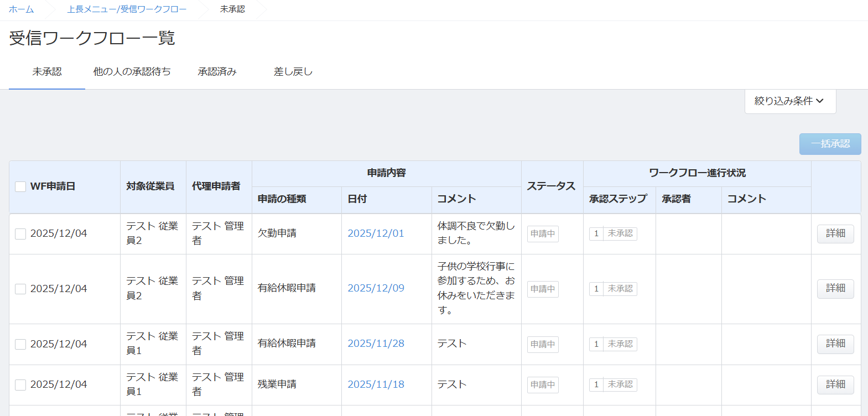Open the 2025/12/01 date link

coord(376,233)
